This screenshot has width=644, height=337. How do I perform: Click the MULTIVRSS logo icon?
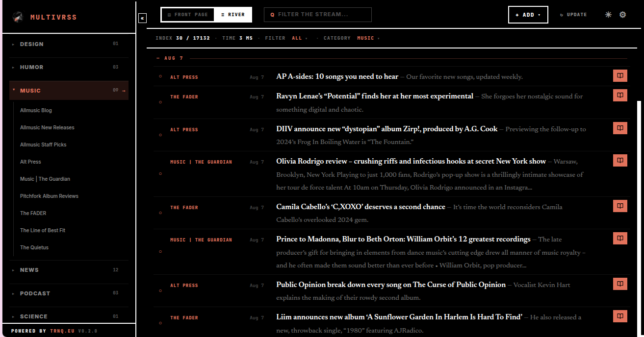(x=18, y=17)
